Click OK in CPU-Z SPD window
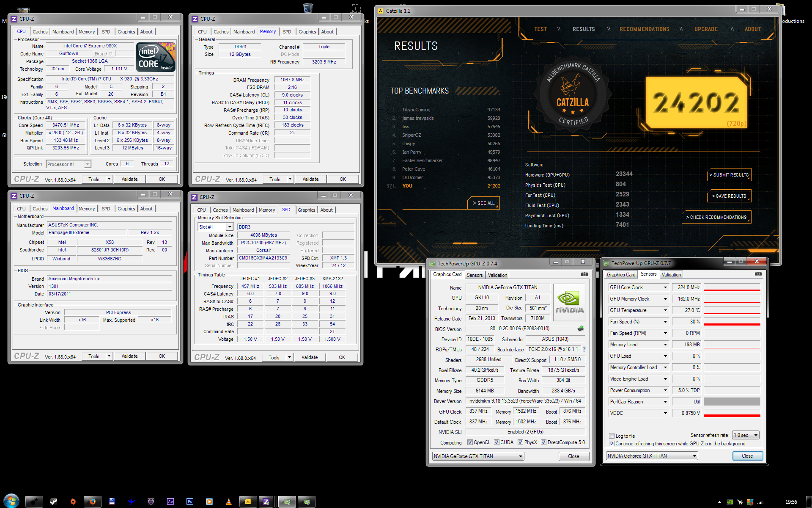812x508 pixels. (342, 357)
